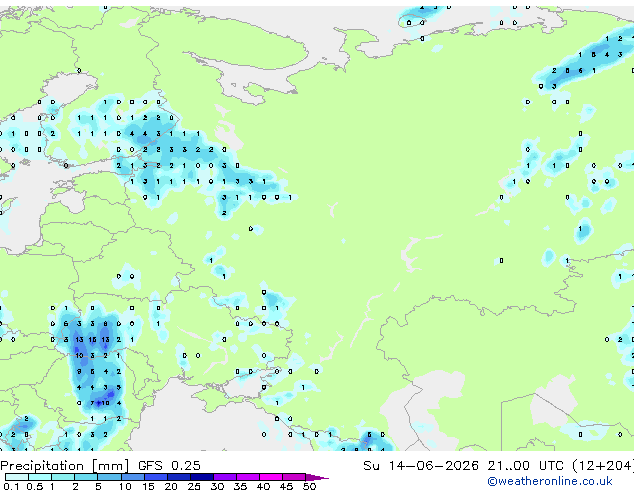Click the legend tick label '30'

click(x=218, y=486)
